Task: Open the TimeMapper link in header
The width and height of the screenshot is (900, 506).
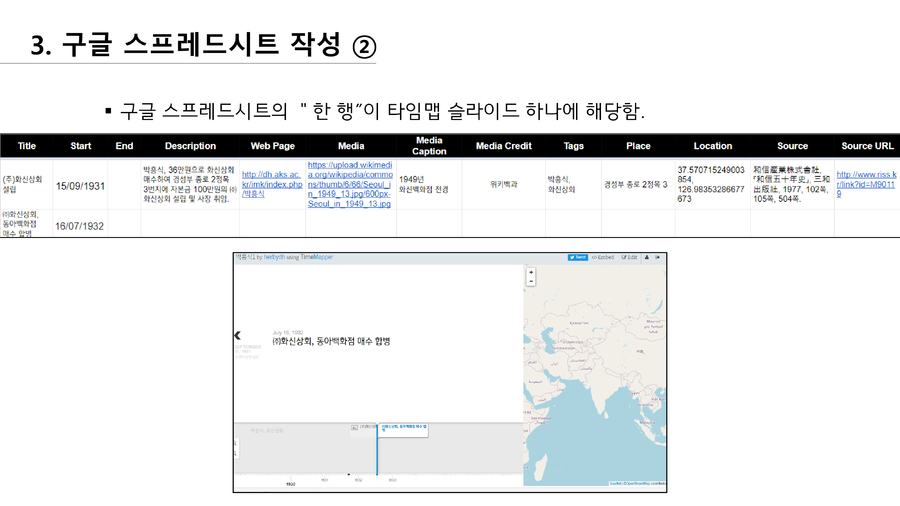Action: (x=317, y=257)
